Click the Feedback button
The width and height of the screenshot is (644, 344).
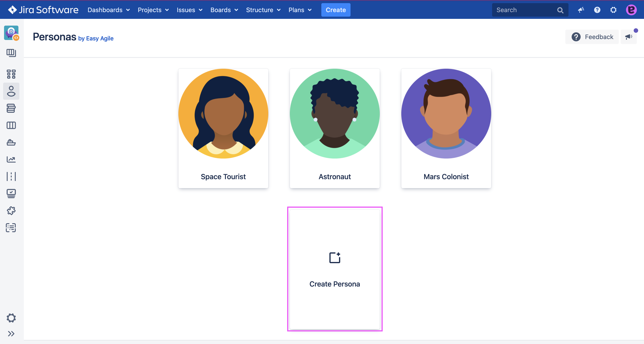592,37
